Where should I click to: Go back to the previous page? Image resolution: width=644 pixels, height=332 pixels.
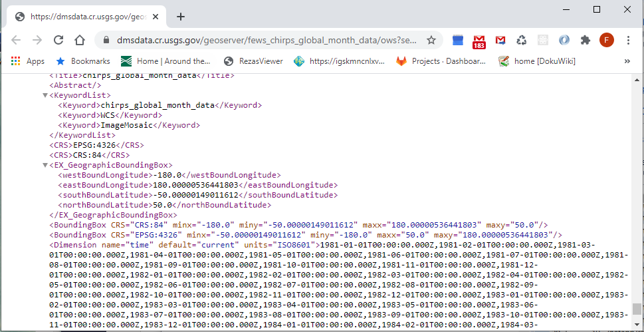coord(16,40)
